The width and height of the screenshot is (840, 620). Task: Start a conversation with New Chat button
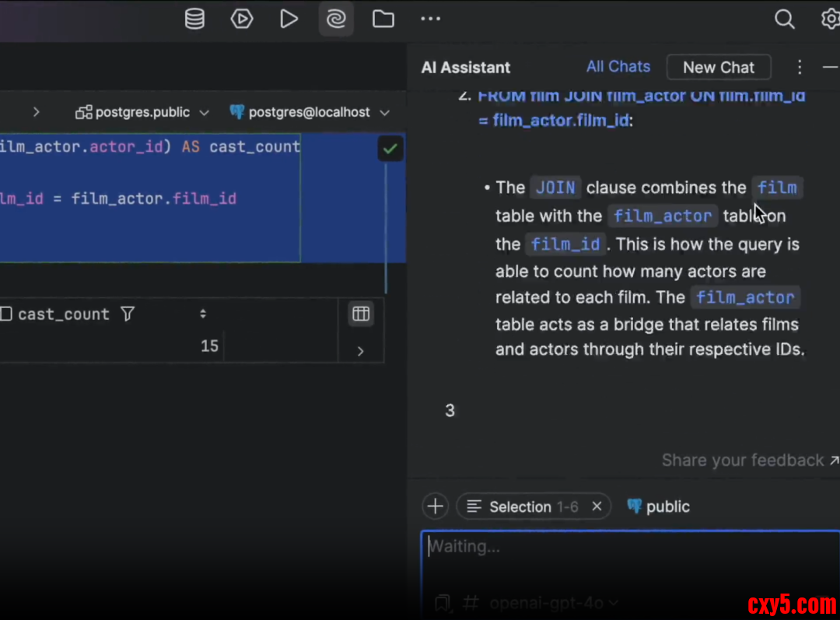tap(718, 68)
